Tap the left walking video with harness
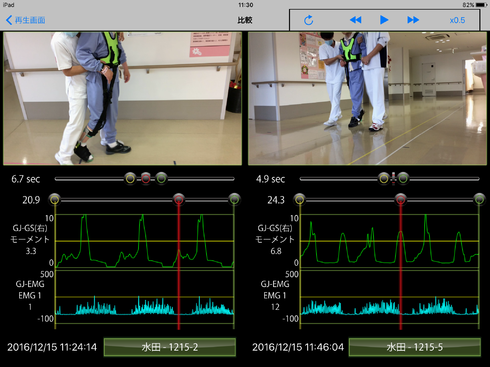The image size is (490, 367). pos(122,98)
